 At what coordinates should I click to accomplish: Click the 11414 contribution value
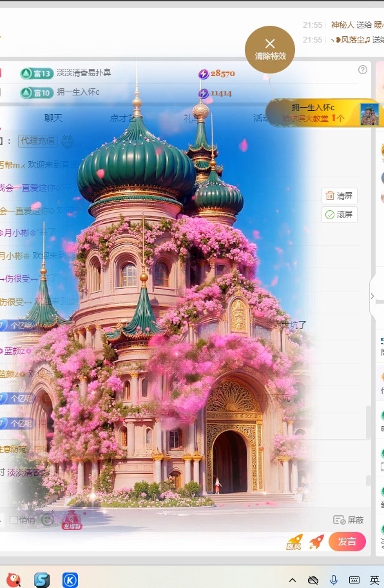[x=221, y=93]
